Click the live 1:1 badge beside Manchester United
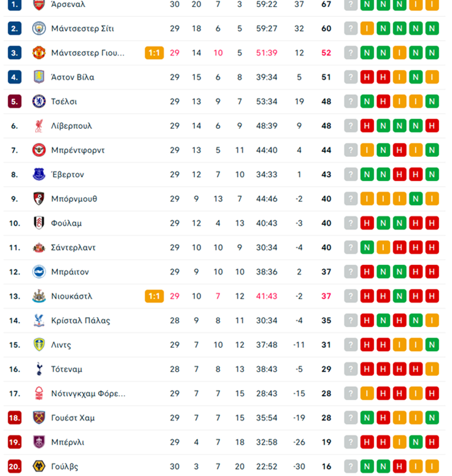 [154, 53]
